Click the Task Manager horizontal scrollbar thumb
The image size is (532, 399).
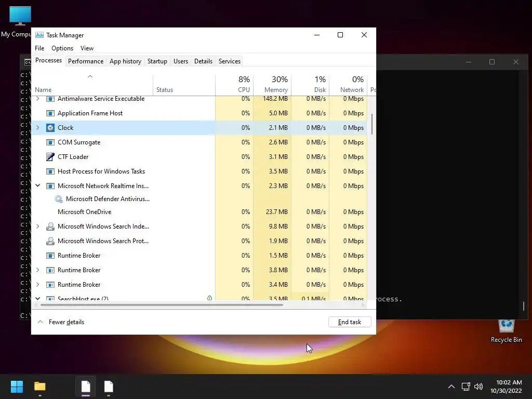point(162,305)
